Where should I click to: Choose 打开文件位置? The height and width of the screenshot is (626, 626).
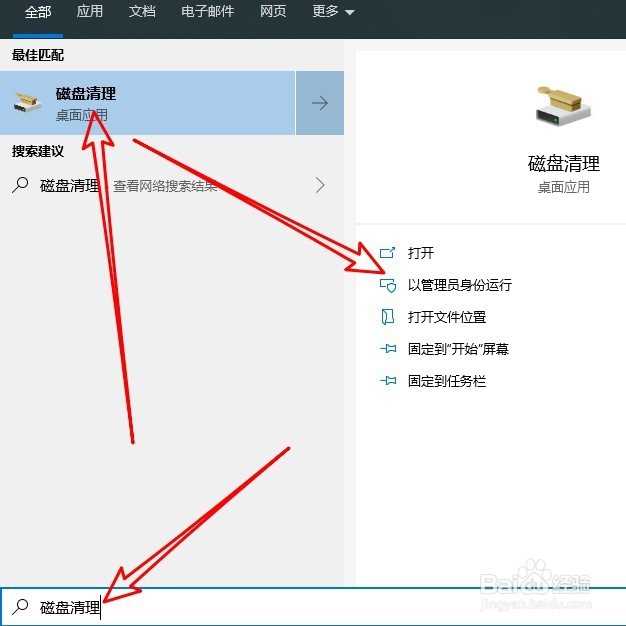coord(447,317)
